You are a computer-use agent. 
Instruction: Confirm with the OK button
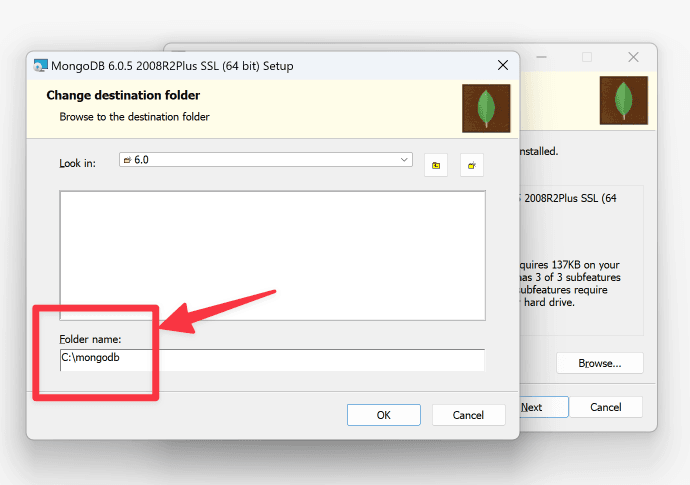click(384, 415)
